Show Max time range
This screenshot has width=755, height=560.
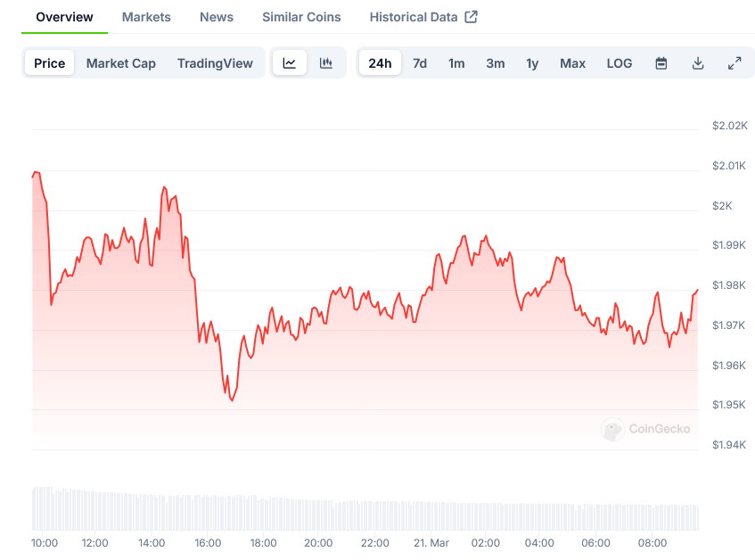[572, 63]
